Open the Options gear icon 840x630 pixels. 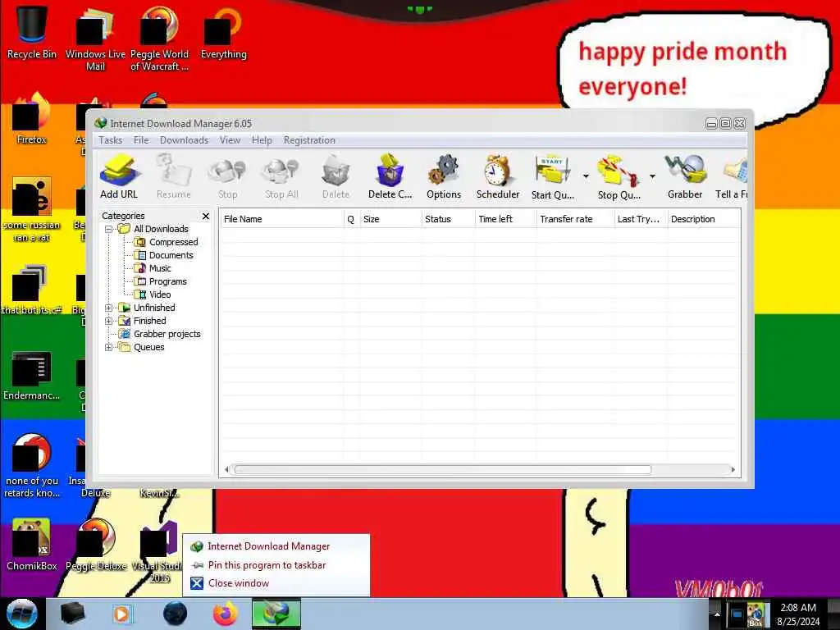pyautogui.click(x=444, y=176)
